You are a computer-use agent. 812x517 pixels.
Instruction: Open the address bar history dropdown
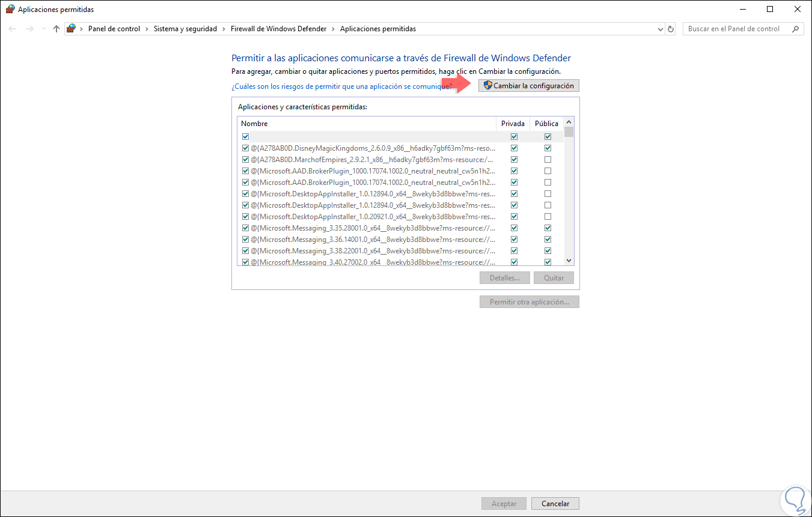[x=659, y=29]
